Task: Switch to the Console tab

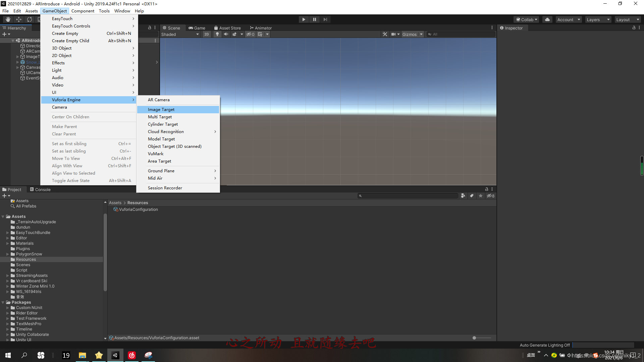Action: [40, 190]
